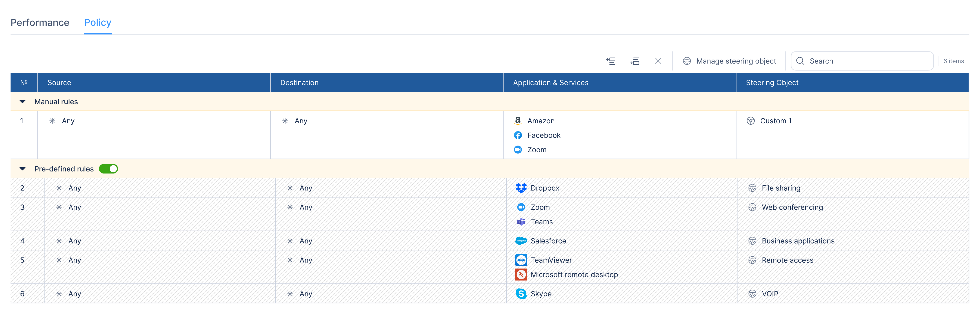This screenshot has width=980, height=314.
Task: Select the Policy tab
Action: [98, 22]
